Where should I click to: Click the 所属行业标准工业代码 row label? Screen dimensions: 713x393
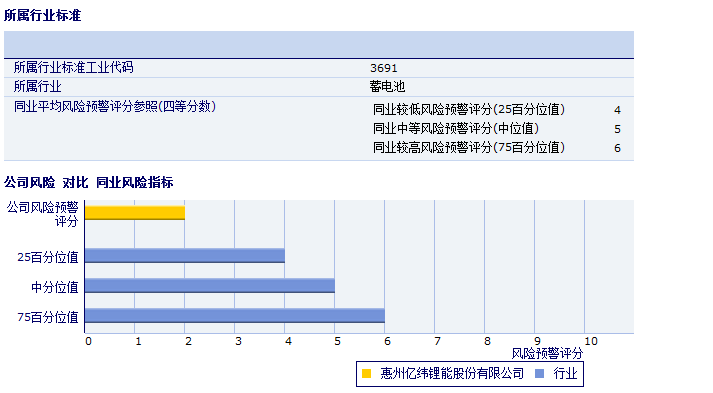(x=73, y=67)
